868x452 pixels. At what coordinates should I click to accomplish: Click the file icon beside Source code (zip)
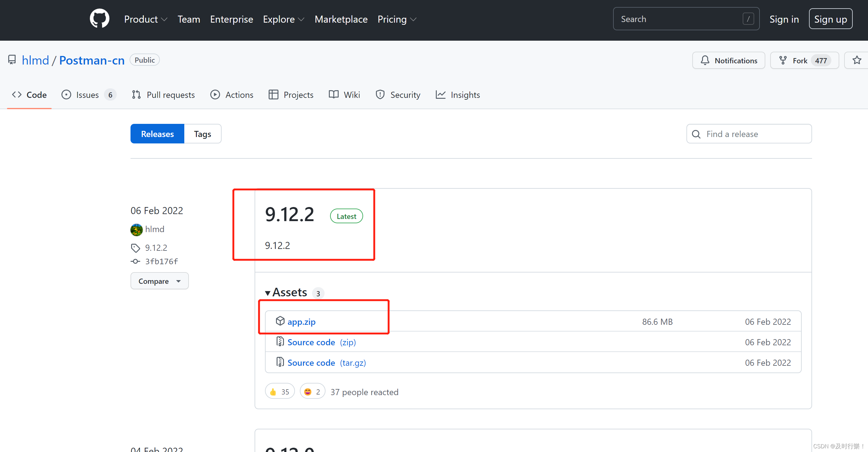tap(280, 342)
